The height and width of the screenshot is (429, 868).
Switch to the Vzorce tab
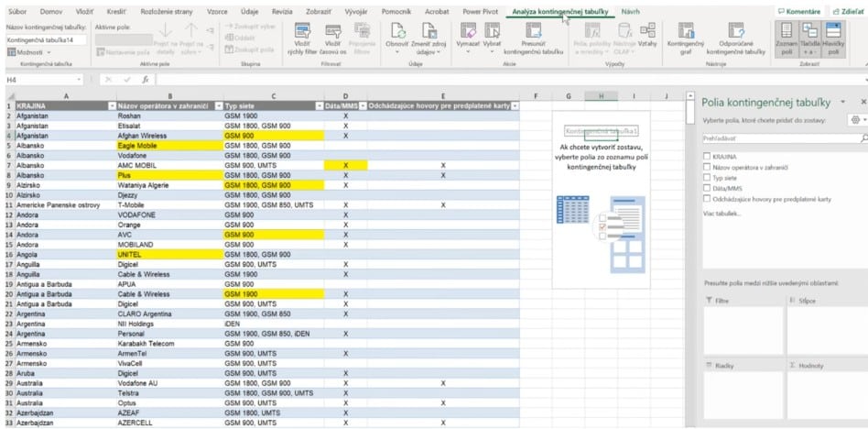pyautogui.click(x=217, y=12)
